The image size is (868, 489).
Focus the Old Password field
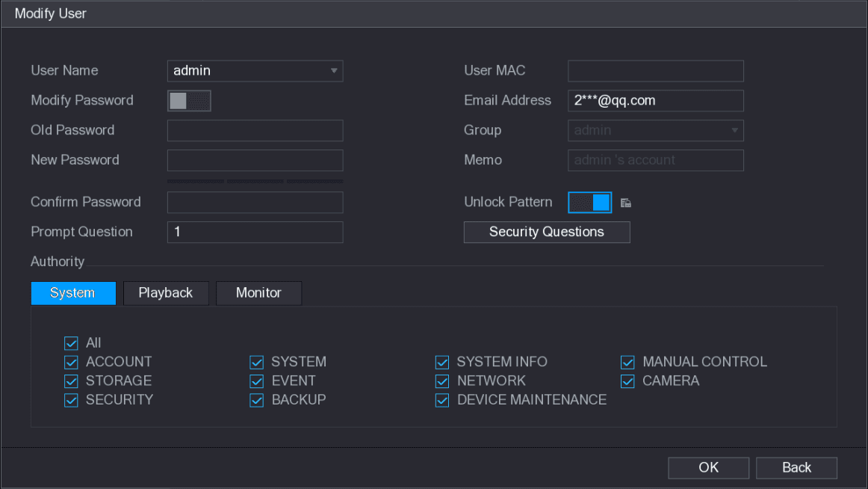pyautogui.click(x=255, y=131)
